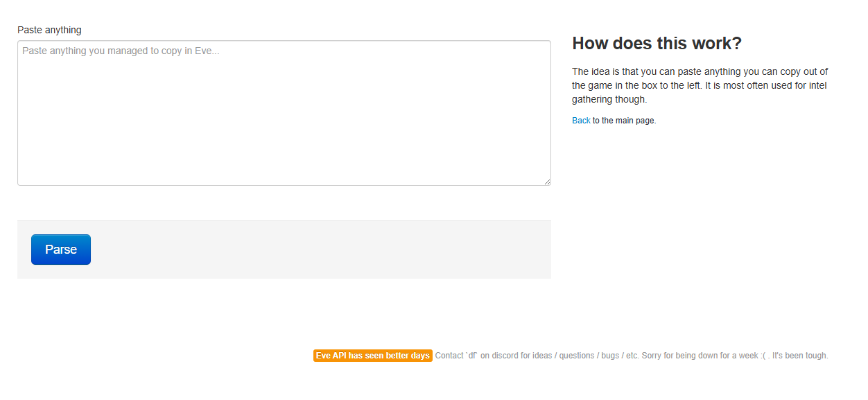Click the orange Eve API status badge
The width and height of the screenshot is (868, 400).
pyautogui.click(x=373, y=356)
